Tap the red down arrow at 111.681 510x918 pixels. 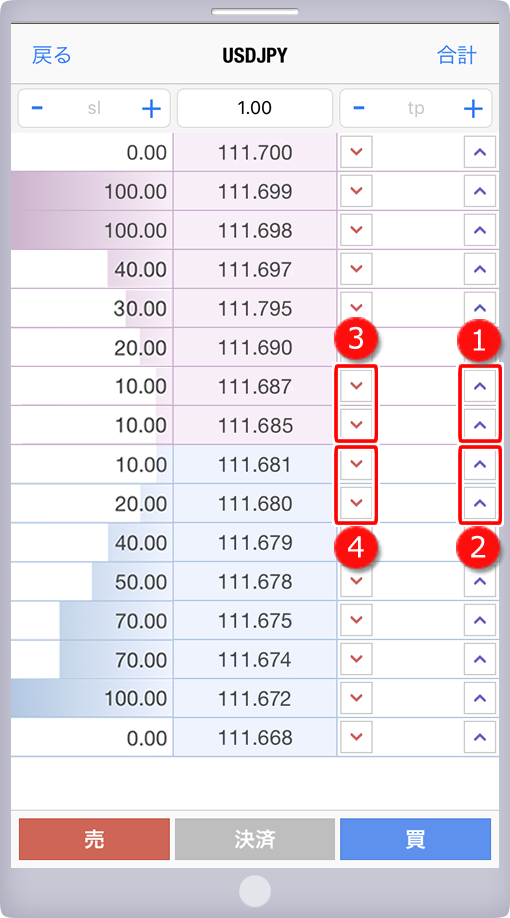pyautogui.click(x=356, y=464)
